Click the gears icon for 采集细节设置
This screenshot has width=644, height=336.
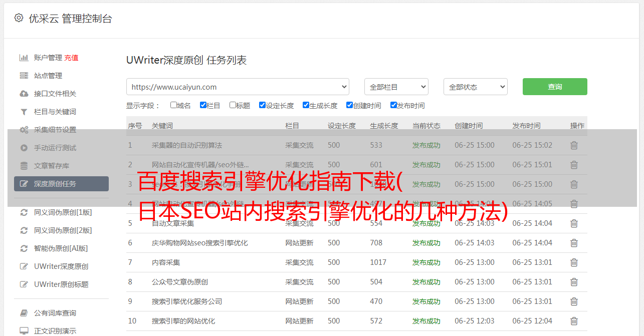pos(24,130)
